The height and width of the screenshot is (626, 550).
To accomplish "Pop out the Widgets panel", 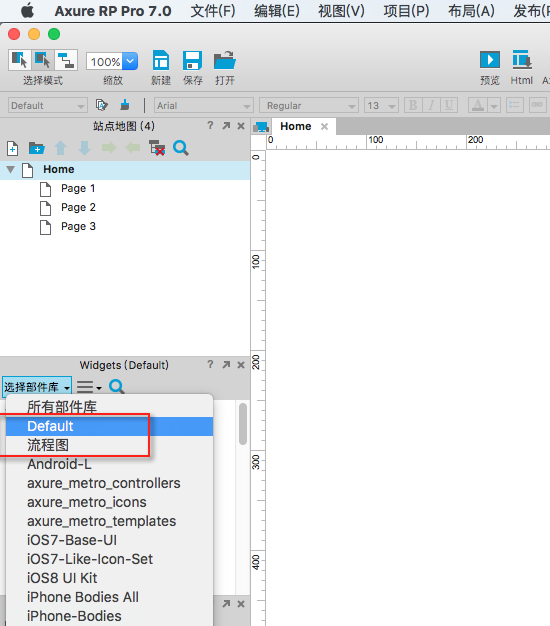I will pos(226,365).
